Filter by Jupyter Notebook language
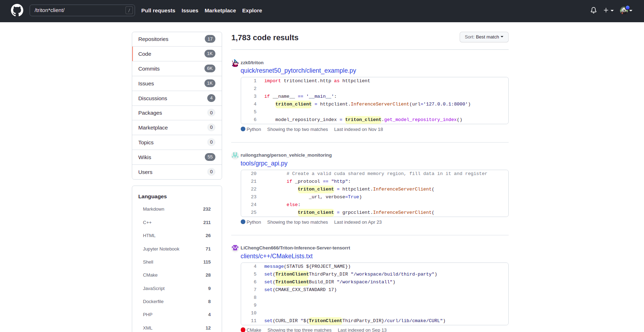This screenshot has height=332, width=644. pos(177,249)
